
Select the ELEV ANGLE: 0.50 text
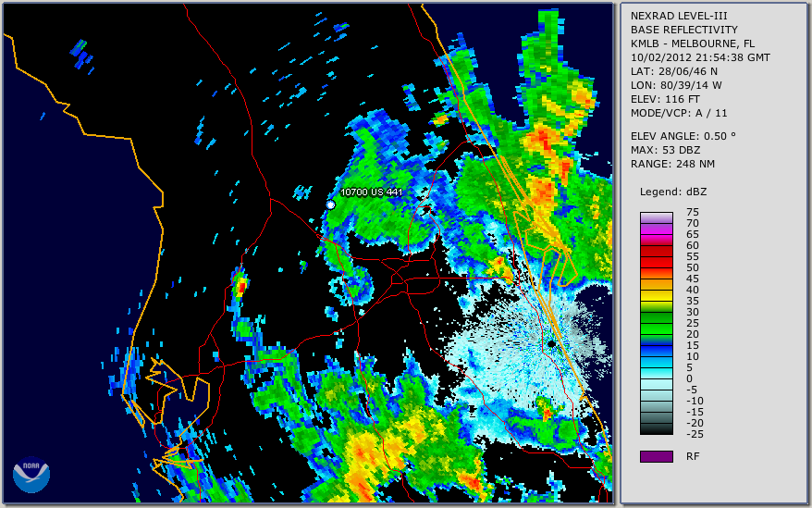(683, 136)
